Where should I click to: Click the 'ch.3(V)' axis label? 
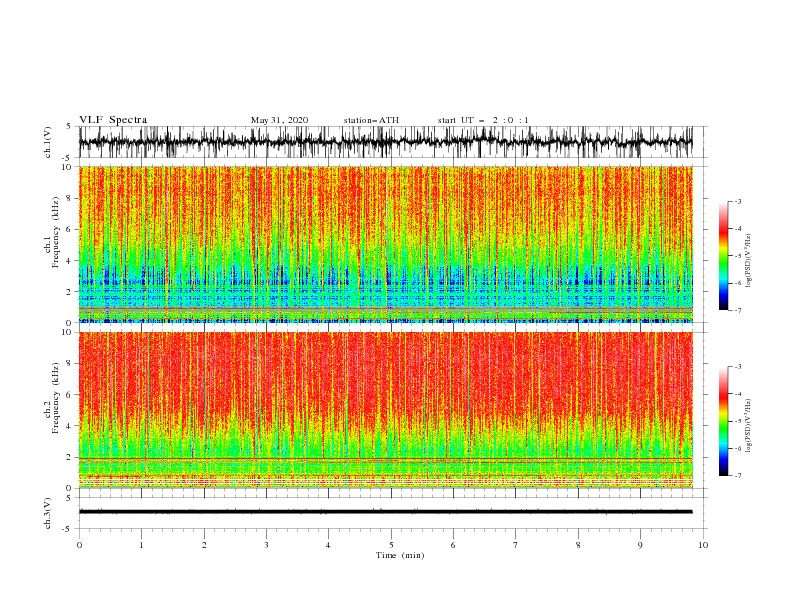tap(48, 513)
